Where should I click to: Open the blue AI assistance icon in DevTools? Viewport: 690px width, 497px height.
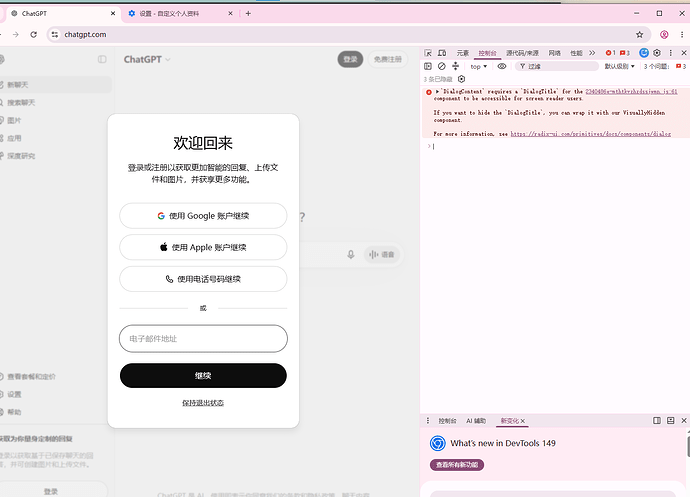(x=644, y=53)
